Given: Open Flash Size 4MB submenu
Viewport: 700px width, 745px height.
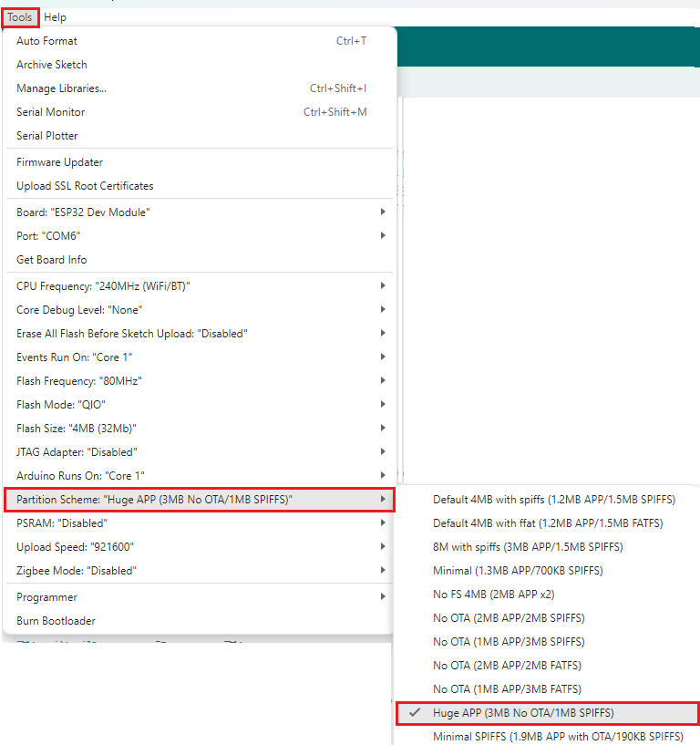Looking at the screenshot, I should [200, 429].
